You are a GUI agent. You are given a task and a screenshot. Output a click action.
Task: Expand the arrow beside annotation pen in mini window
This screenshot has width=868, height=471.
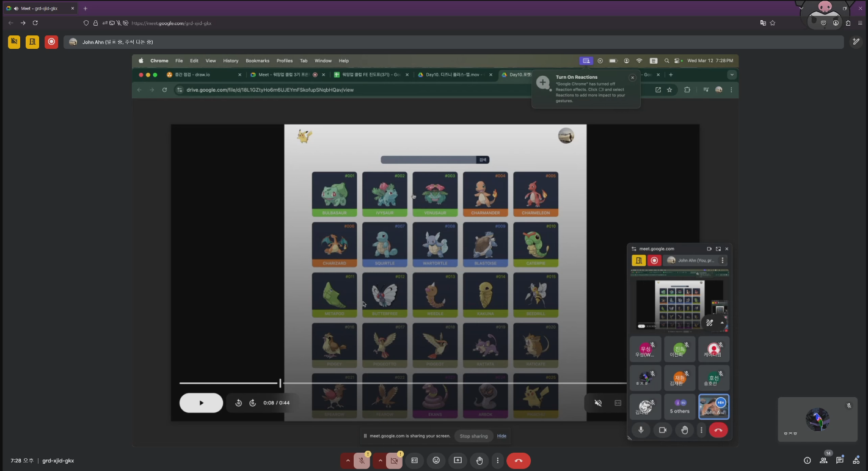pos(722,323)
